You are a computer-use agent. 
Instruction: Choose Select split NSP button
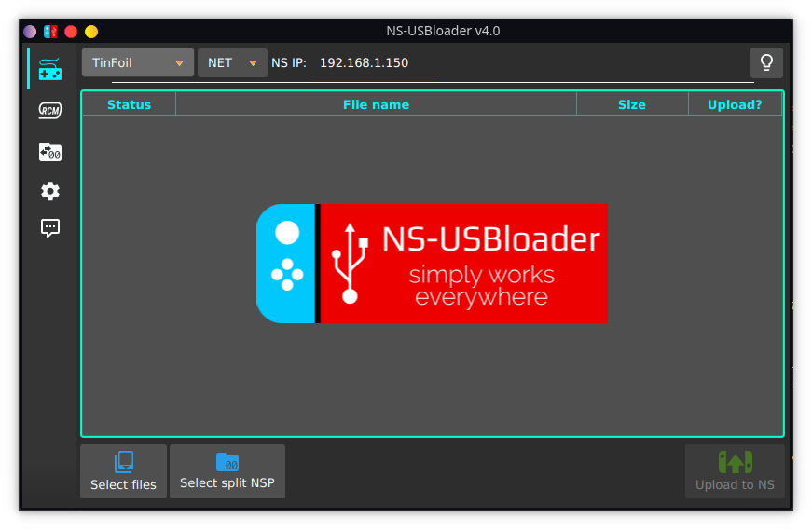[x=227, y=471]
